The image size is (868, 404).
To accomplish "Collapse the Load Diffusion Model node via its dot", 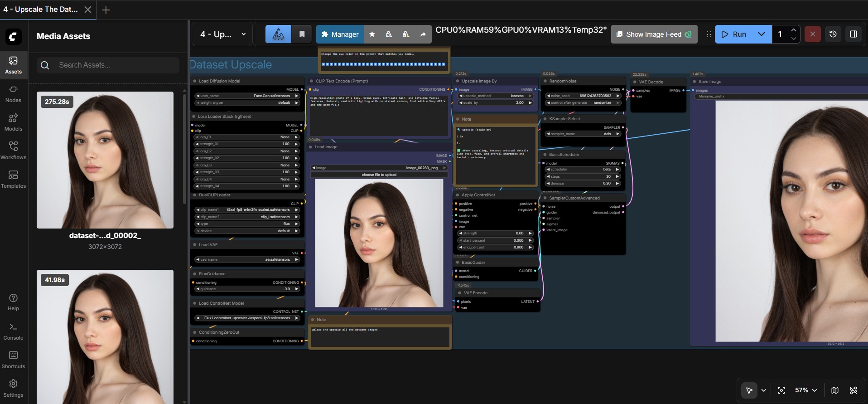I will 194,81.
